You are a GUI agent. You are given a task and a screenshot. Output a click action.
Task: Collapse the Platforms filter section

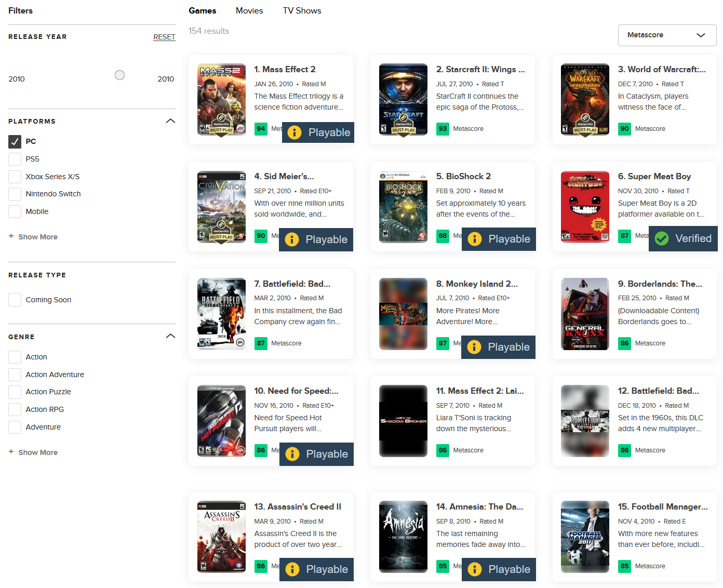click(170, 121)
